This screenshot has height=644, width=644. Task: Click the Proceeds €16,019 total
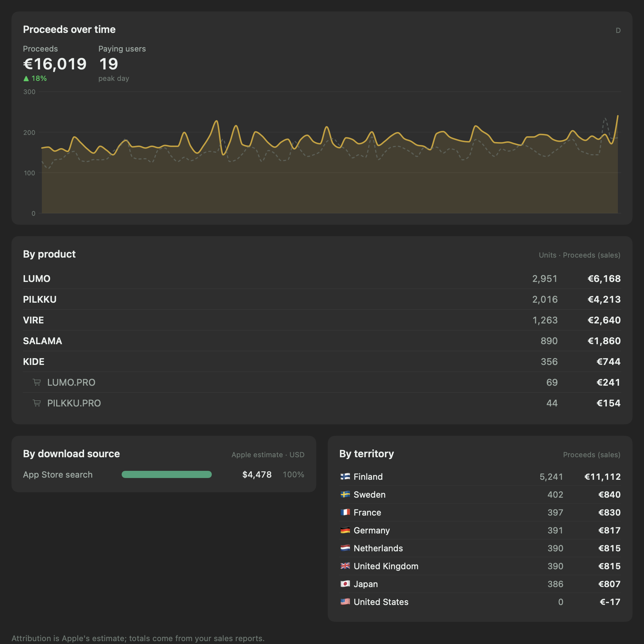point(55,64)
